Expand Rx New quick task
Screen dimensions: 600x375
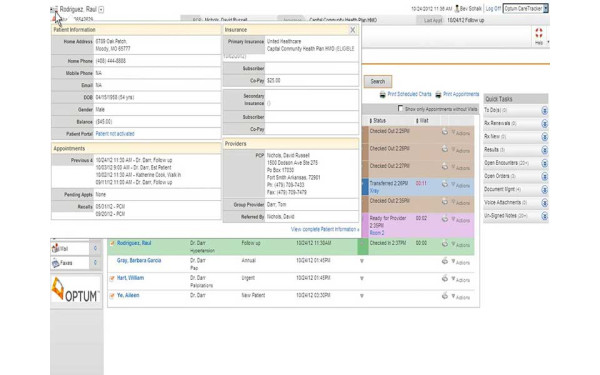pyautogui.click(x=544, y=137)
